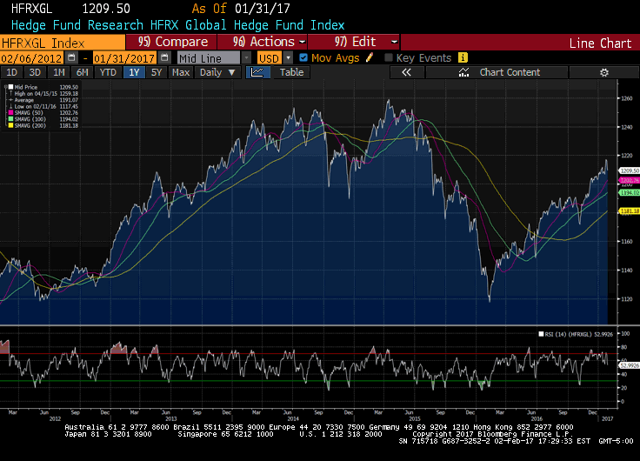Click the HFRX Global Hedge Fund Index title

click(178, 25)
